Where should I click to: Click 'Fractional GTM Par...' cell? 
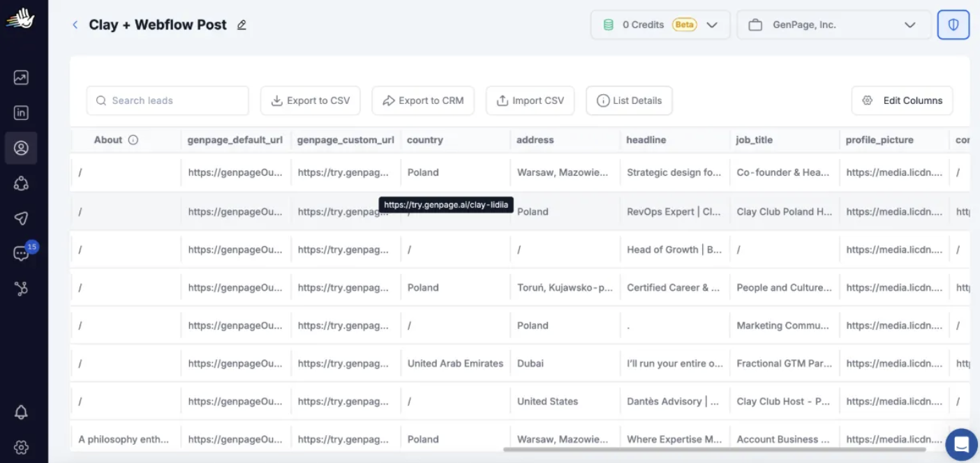pyautogui.click(x=785, y=363)
